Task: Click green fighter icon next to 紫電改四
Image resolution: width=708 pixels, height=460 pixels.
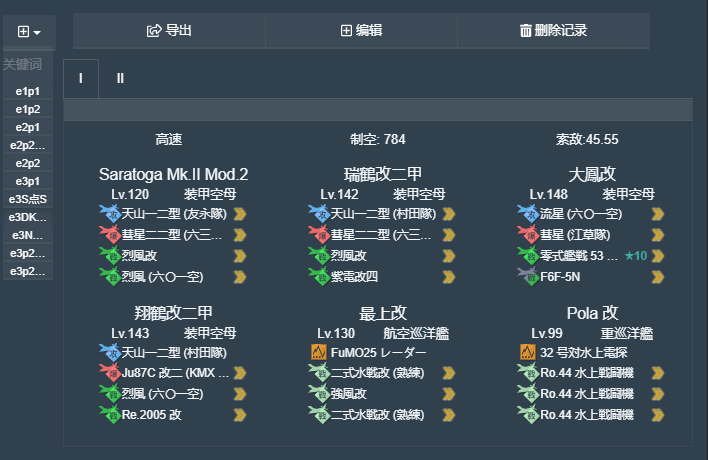Action: (319, 276)
